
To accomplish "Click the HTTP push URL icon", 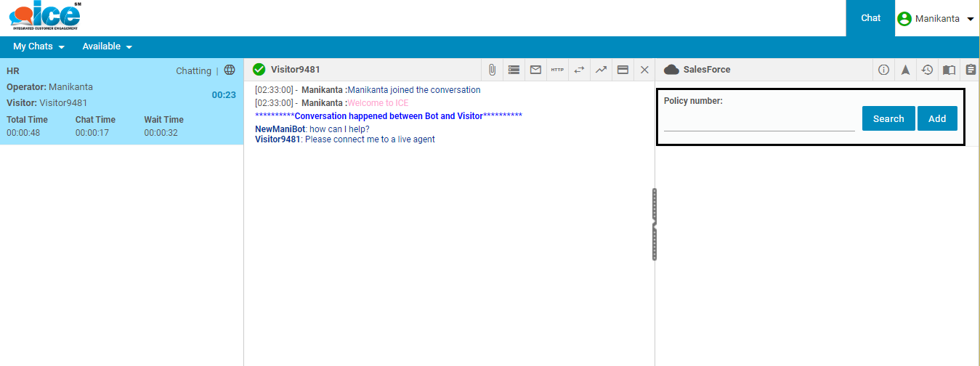I will point(557,70).
